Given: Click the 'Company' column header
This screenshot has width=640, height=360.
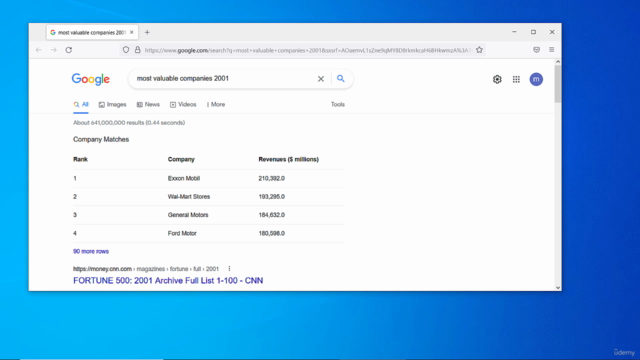Looking at the screenshot, I should click(181, 159).
